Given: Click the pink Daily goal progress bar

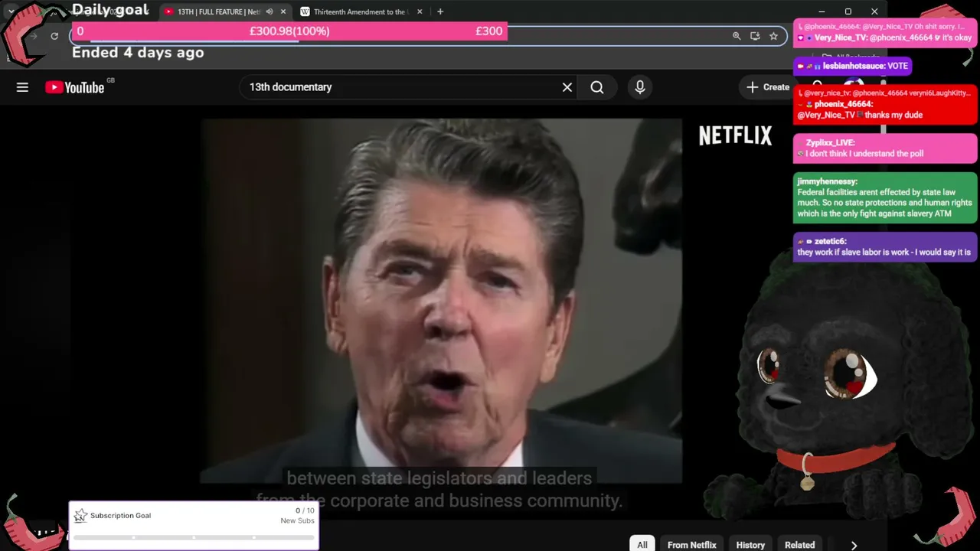Looking at the screenshot, I should click(289, 31).
